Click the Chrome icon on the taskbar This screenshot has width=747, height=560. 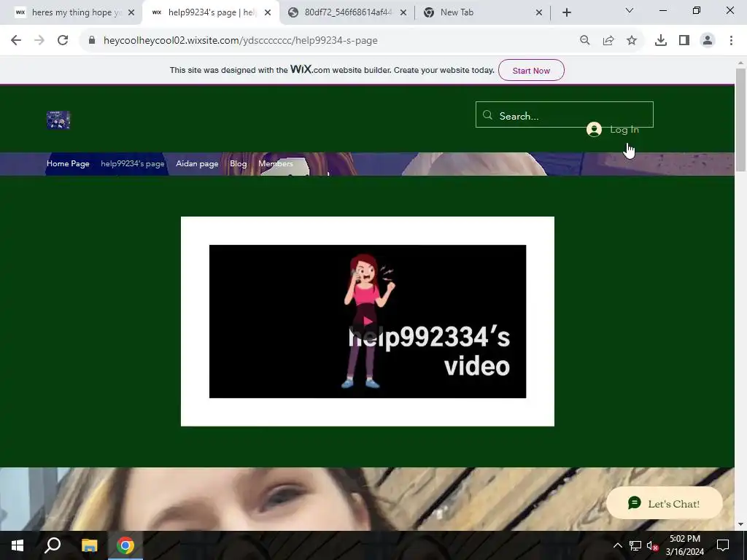coord(125,545)
